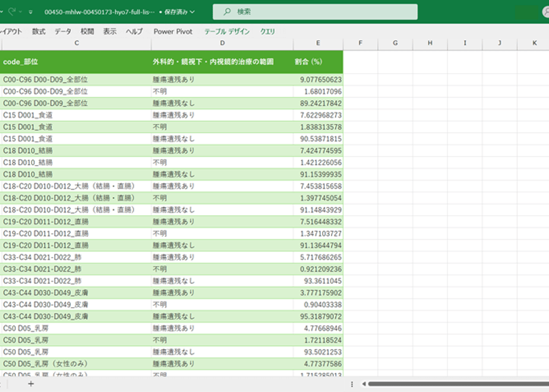Select cell with value 89.24217842
The height and width of the screenshot is (392, 549).
(x=318, y=103)
